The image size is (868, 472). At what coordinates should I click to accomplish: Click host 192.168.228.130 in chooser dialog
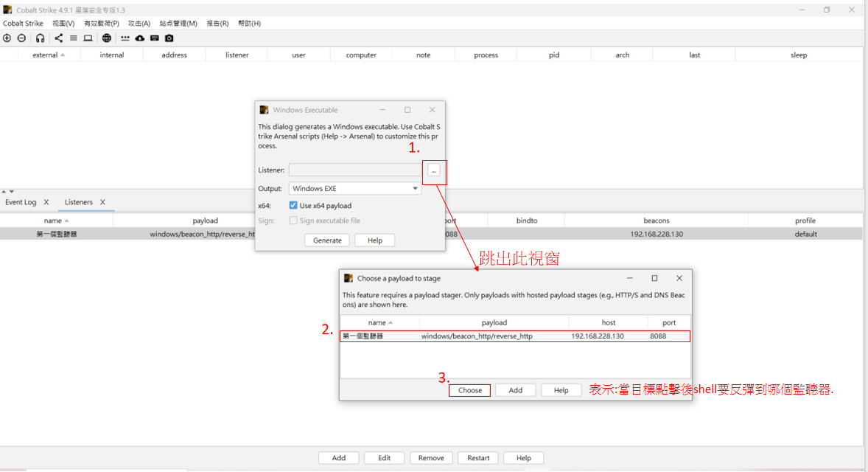pyautogui.click(x=598, y=336)
